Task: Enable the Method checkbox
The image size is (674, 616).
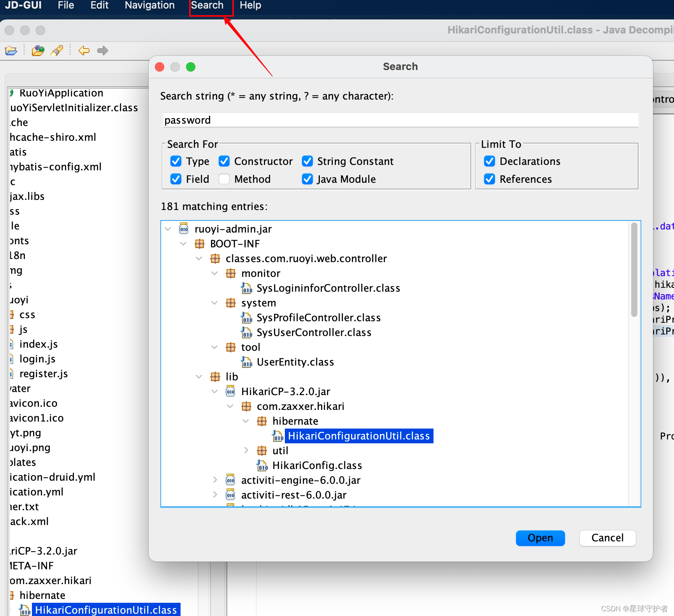Action: [224, 179]
